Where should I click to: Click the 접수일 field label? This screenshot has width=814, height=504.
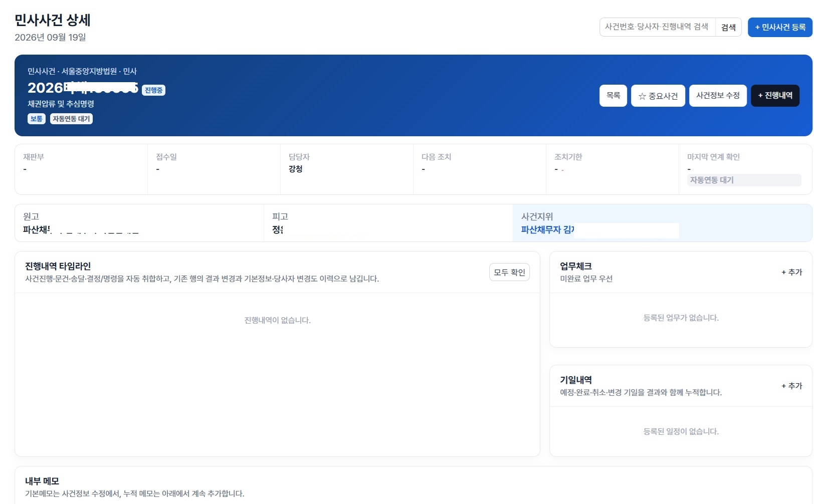coord(166,157)
